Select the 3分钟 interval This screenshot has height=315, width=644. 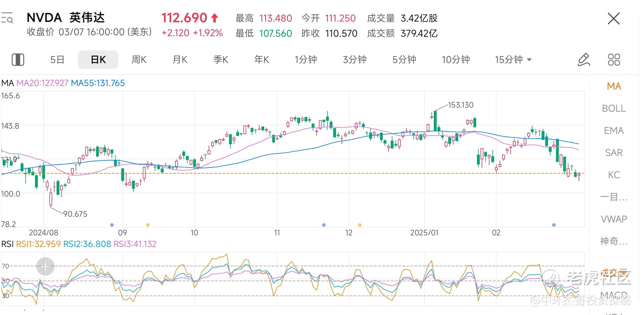coord(355,60)
